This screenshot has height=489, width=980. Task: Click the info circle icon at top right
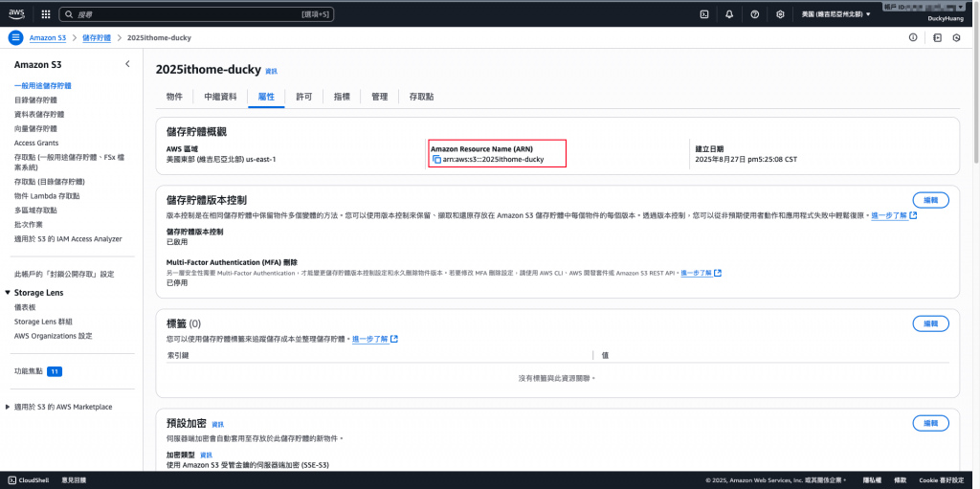click(912, 37)
